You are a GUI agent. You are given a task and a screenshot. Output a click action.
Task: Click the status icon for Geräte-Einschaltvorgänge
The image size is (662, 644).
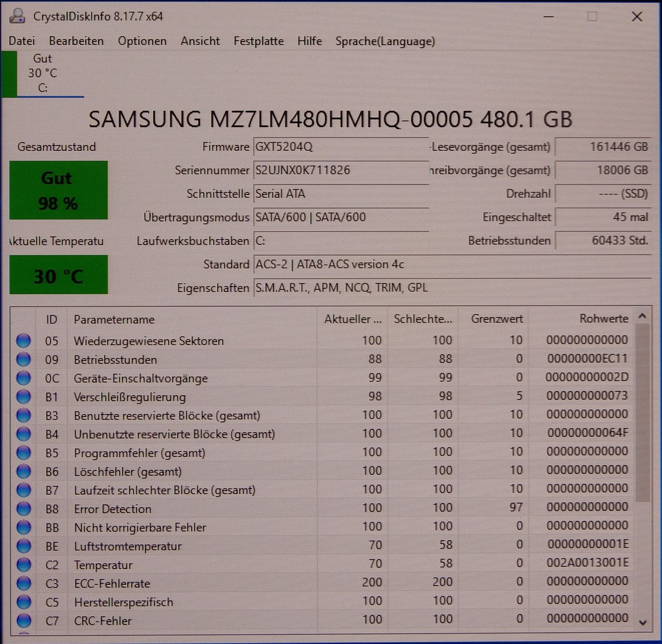coord(23,378)
